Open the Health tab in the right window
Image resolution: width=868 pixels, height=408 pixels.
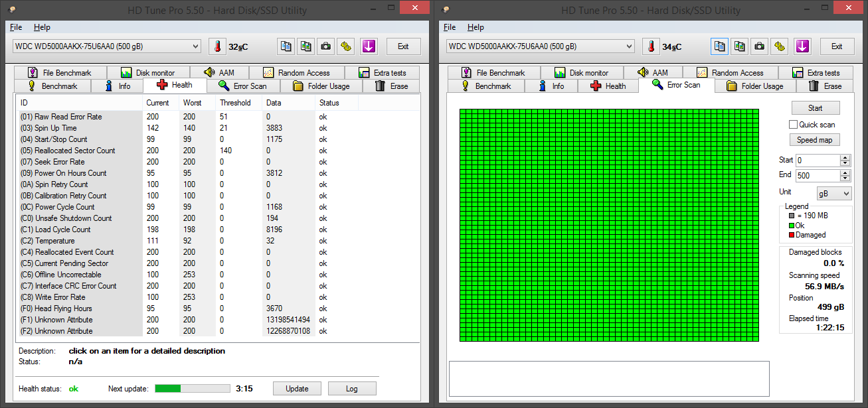(x=608, y=86)
